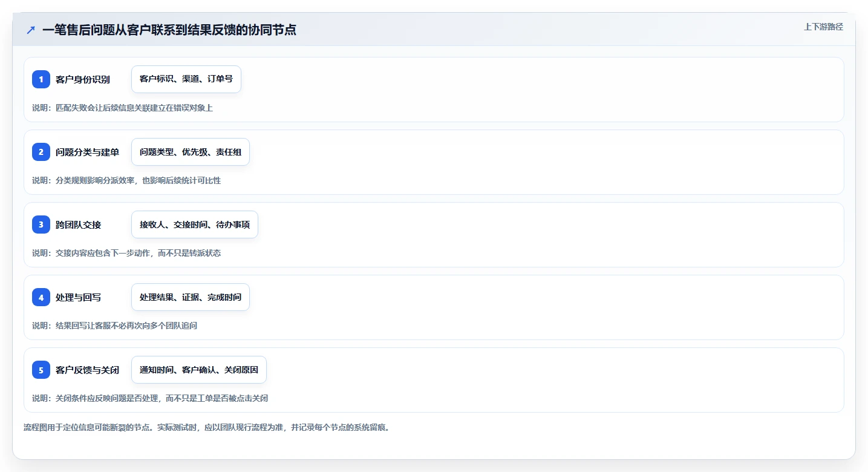Screen dimensions: 868x472
Task: Click the note about 交接内容应包含下一步动作
Action: 126,253
